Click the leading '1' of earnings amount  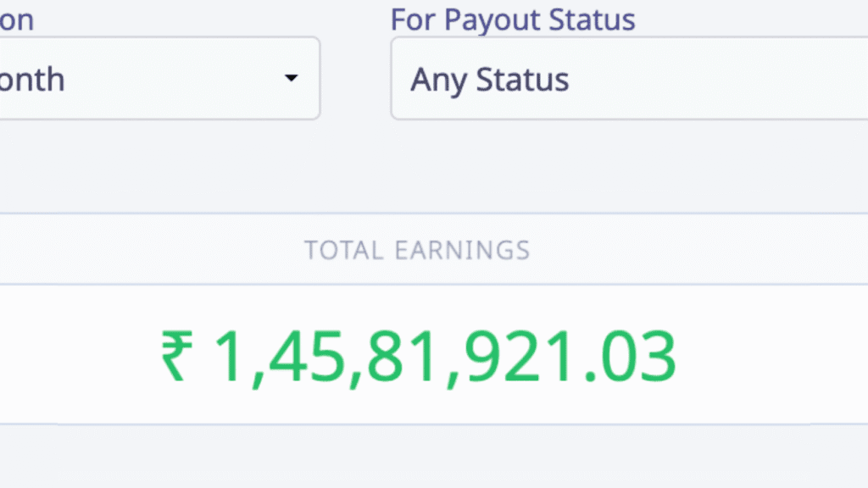(x=229, y=356)
